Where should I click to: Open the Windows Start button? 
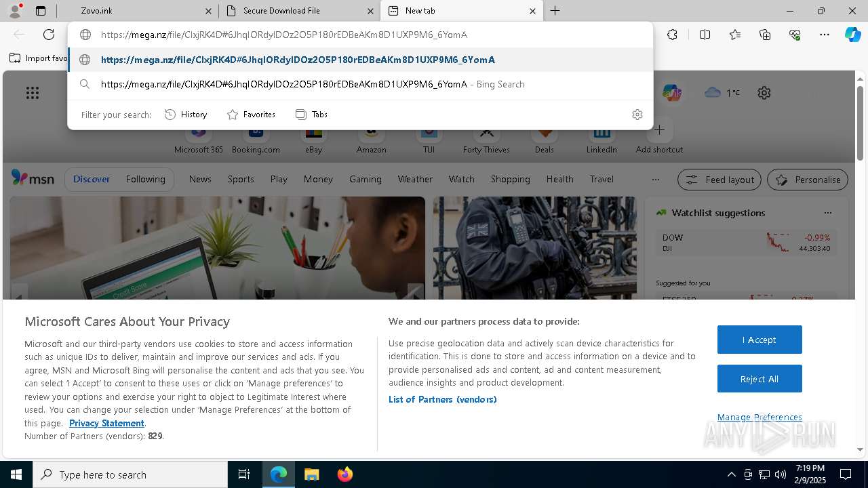pos(16,474)
